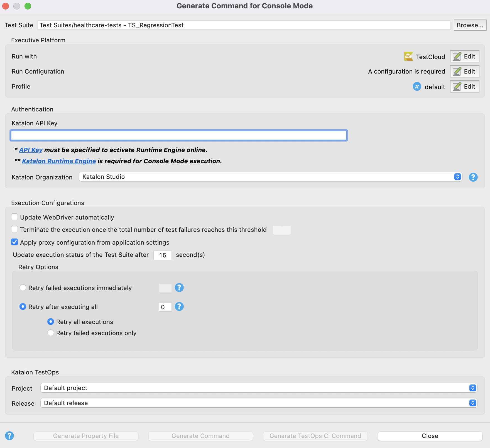
Task: Click the Generate Command button
Action: (200, 436)
